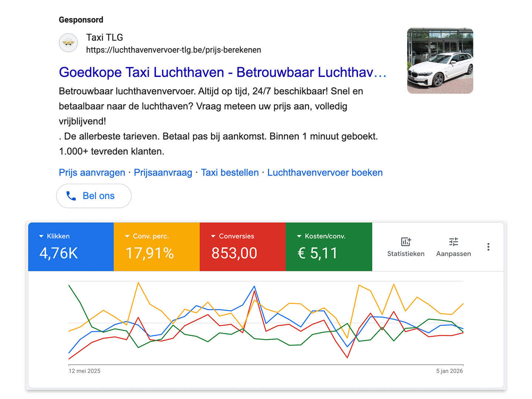This screenshot has width=532, height=399.
Task: Select the green € 5,11 cost value
Action: click(318, 253)
